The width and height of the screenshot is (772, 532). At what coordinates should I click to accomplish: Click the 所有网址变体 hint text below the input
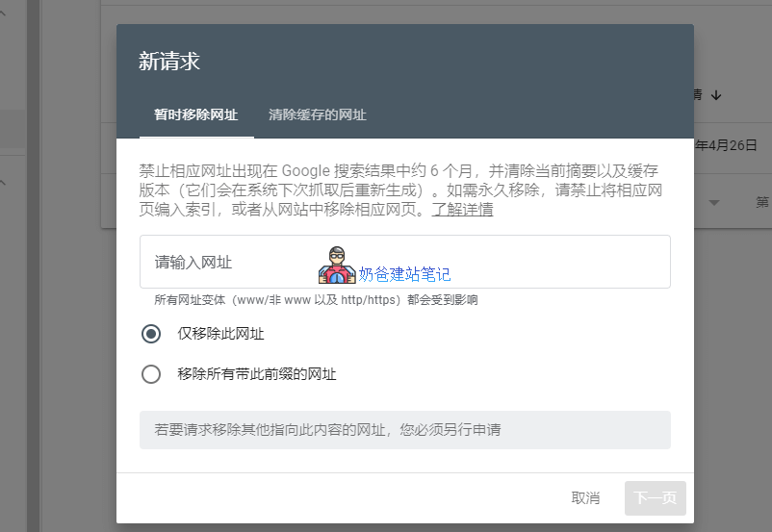tap(316, 300)
